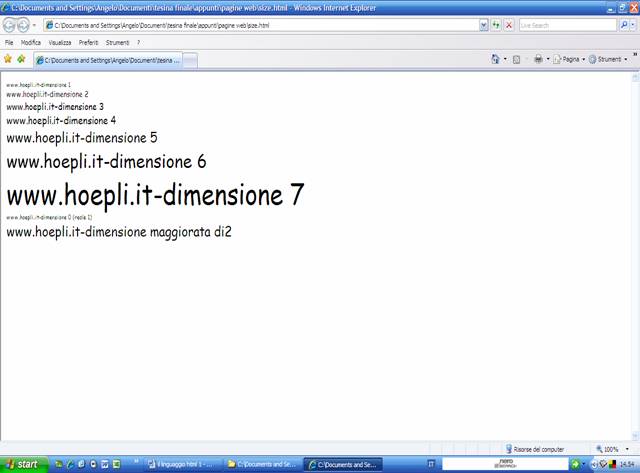This screenshot has width=640, height=473.
Task: Click text 'www.hoepli.it-dimensione 5'
Action: click(x=82, y=138)
